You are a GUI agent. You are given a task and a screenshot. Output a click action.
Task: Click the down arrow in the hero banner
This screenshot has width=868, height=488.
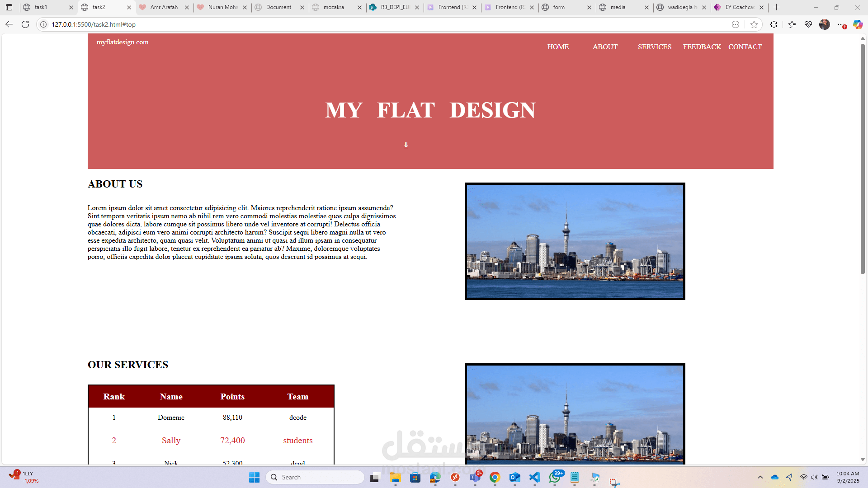tap(406, 145)
